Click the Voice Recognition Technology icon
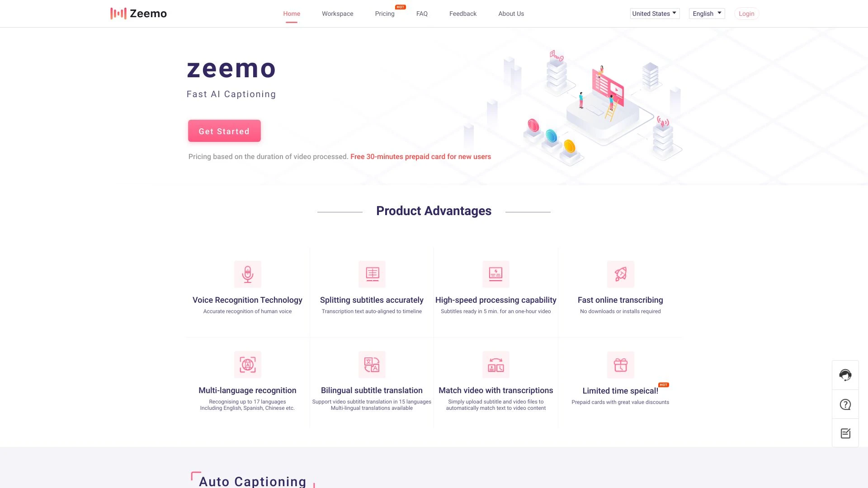Viewport: 868px width, 488px height. point(247,273)
